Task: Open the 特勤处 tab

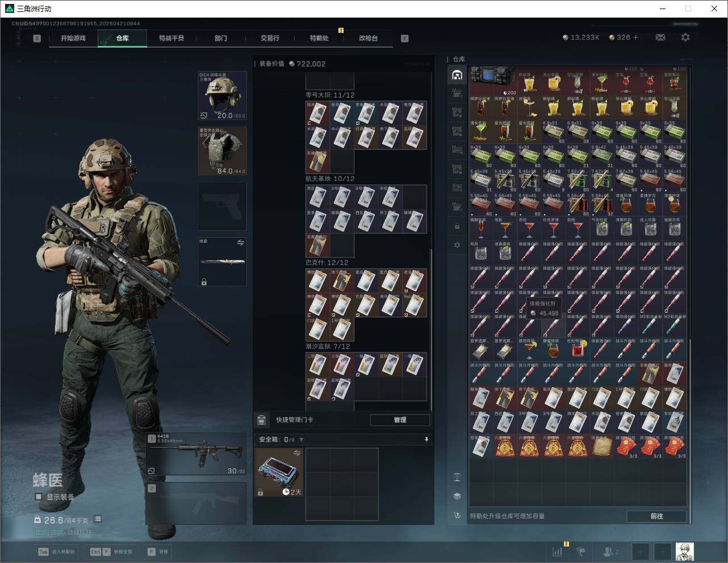Action: click(x=319, y=38)
